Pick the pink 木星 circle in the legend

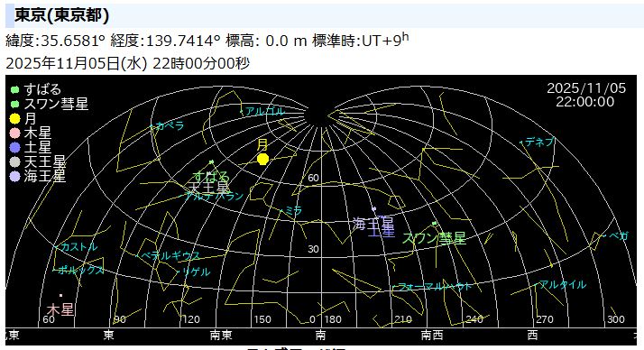[14, 134]
